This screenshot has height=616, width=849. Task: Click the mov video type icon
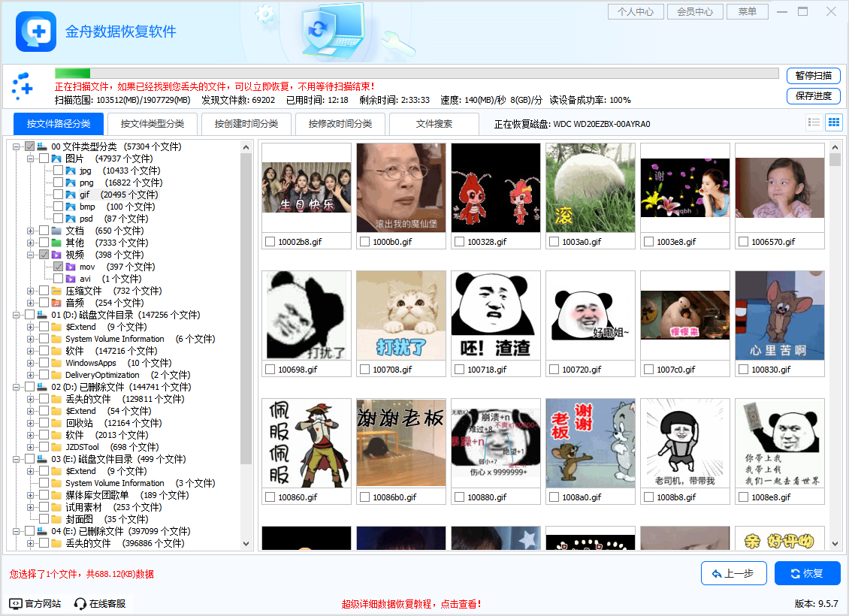[71, 267]
